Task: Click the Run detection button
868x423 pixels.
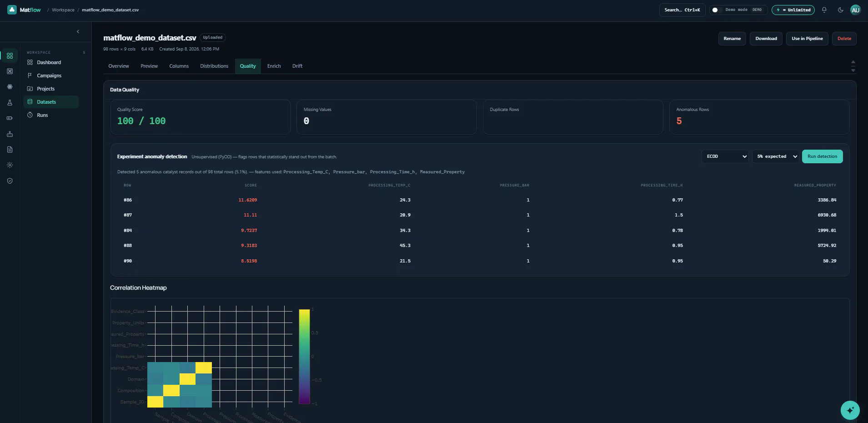Action: pos(822,156)
